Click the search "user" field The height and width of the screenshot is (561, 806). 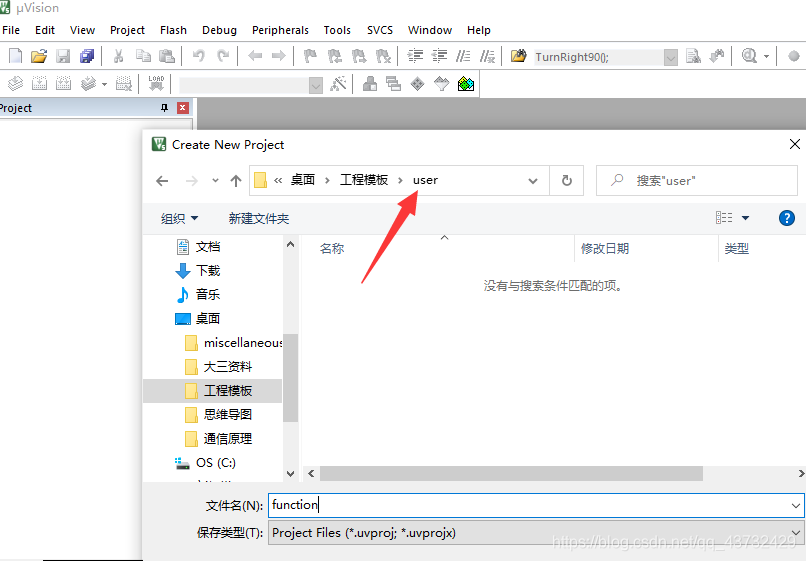click(x=697, y=180)
